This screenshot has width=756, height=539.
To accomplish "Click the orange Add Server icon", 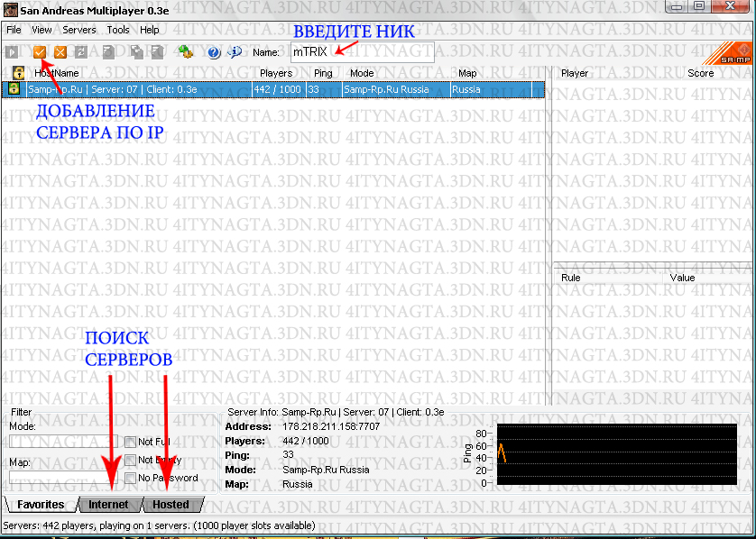I will tap(39, 52).
